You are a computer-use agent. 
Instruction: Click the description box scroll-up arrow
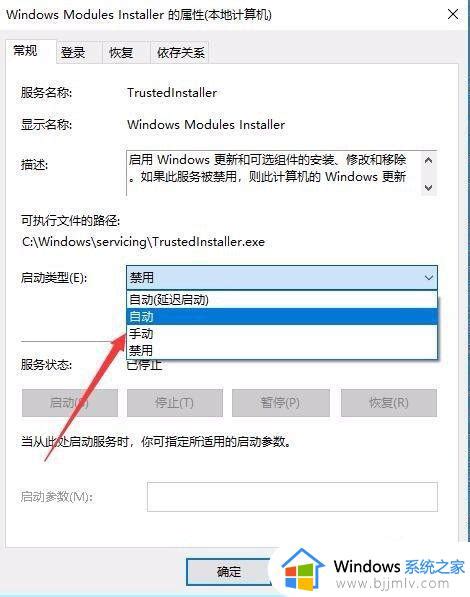click(428, 160)
